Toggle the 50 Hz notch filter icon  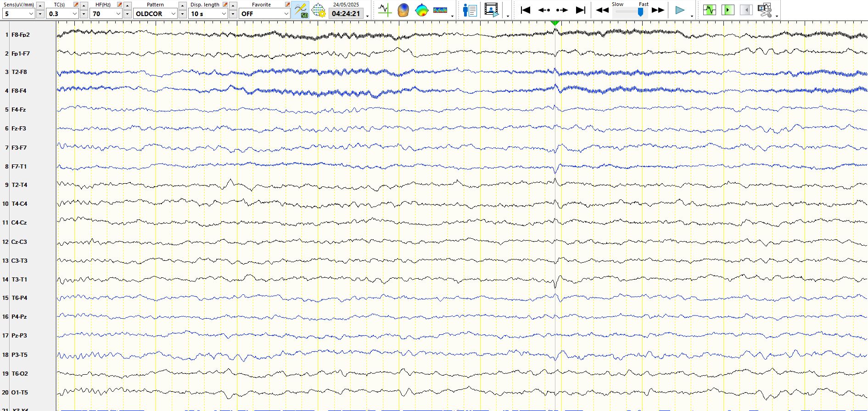[301, 10]
